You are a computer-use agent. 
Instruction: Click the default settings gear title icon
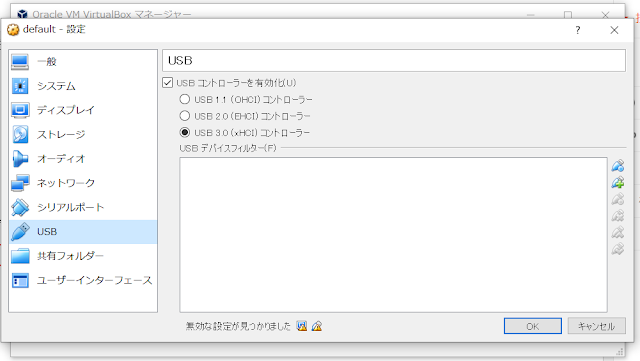click(x=13, y=29)
